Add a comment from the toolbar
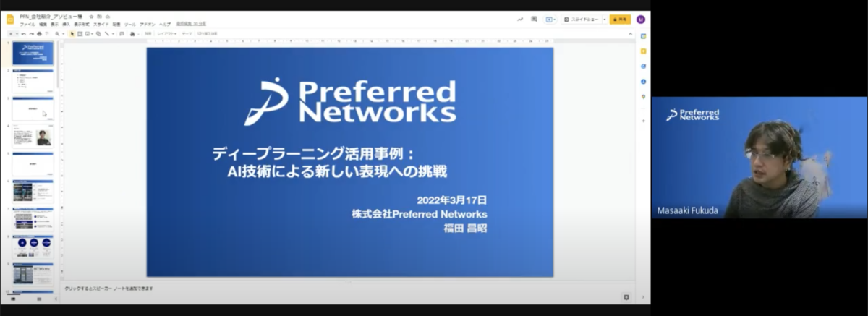 [122, 33]
